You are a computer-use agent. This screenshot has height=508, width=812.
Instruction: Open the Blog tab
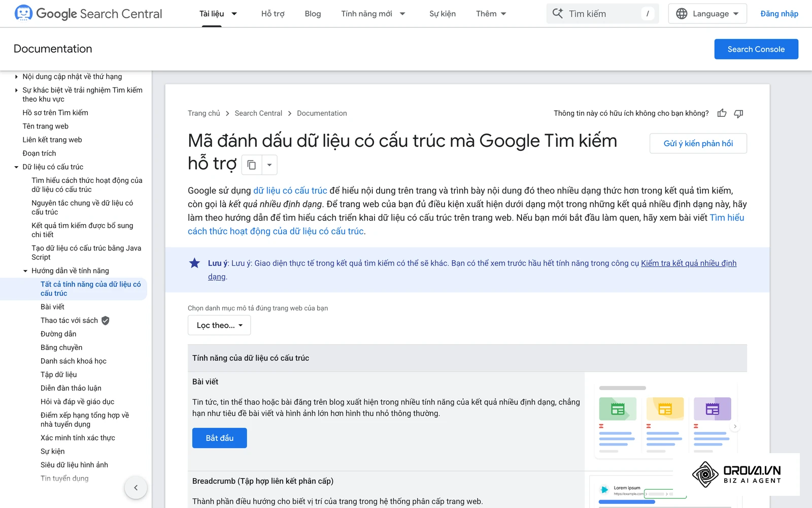point(313,14)
